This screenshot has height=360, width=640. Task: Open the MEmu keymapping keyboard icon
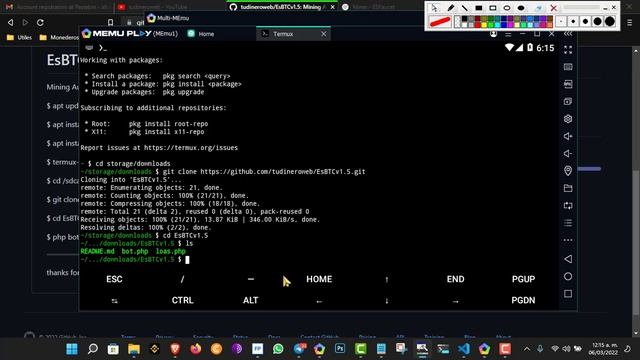pyautogui.click(x=568, y=67)
